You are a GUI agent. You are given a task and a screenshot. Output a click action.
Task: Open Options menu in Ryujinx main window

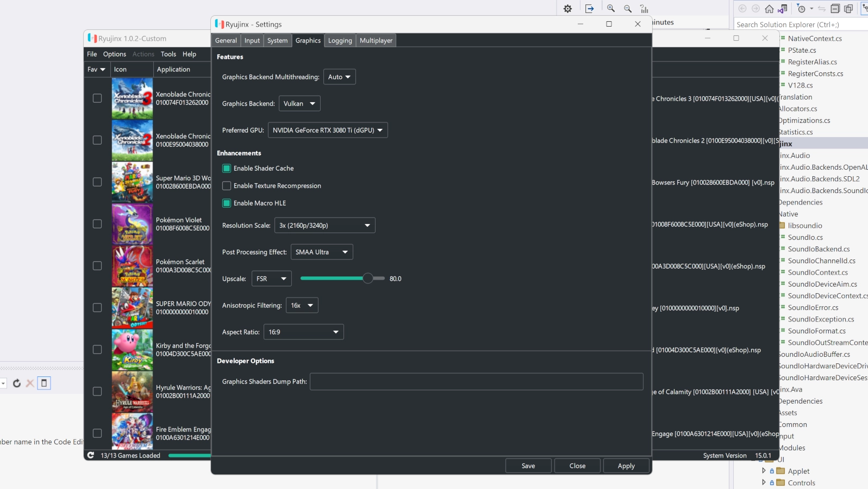[115, 54]
